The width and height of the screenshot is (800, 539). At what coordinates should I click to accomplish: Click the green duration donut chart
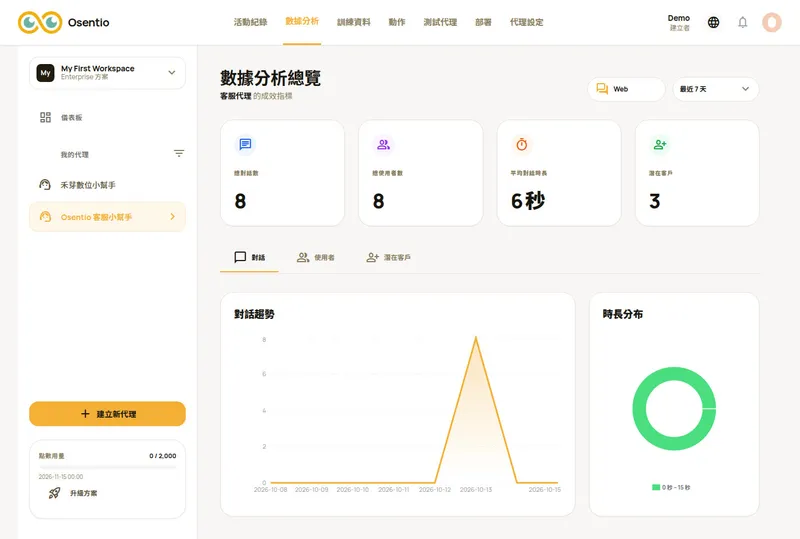point(674,408)
